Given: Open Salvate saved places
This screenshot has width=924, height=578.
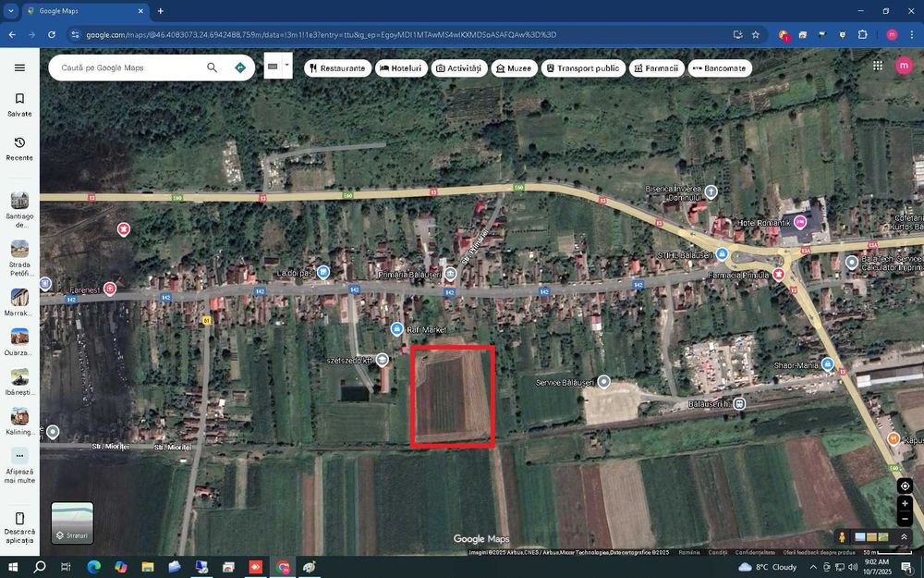Looking at the screenshot, I should pyautogui.click(x=19, y=105).
